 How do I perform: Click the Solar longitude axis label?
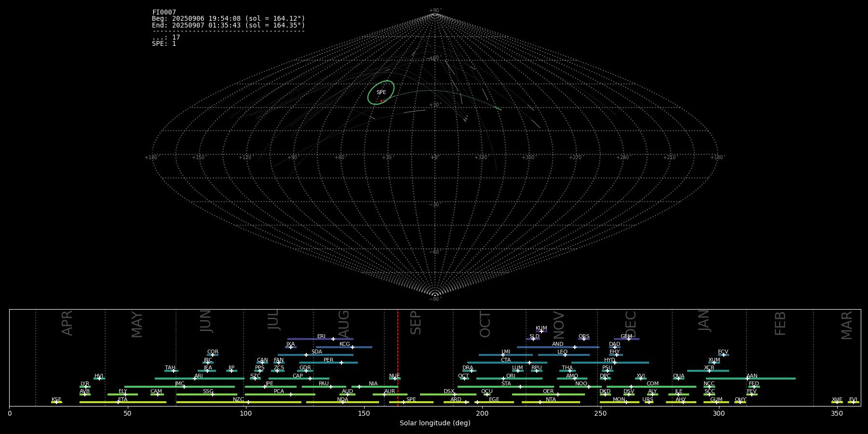[434, 423]
